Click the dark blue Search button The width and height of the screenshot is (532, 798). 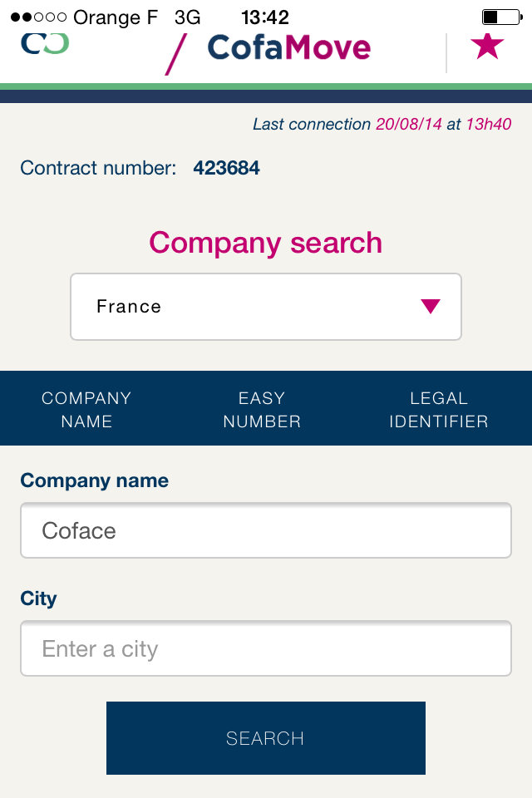pos(266,738)
